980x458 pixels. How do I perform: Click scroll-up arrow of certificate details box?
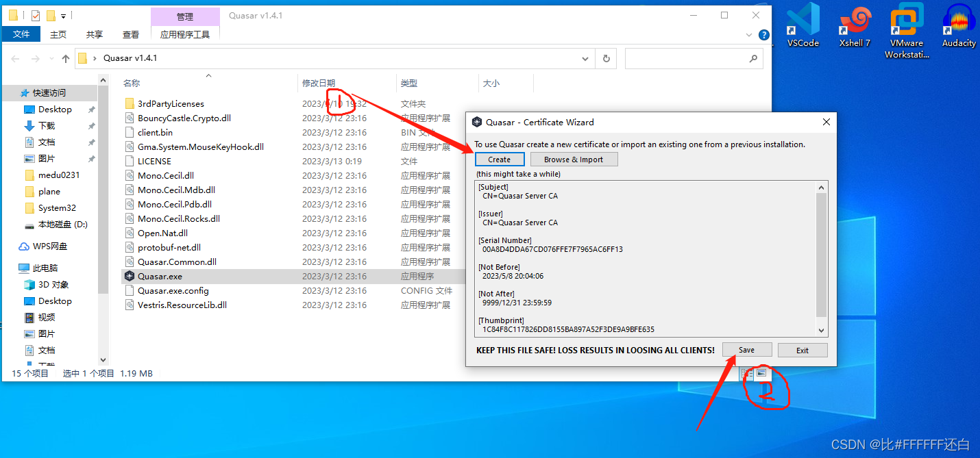pos(822,187)
